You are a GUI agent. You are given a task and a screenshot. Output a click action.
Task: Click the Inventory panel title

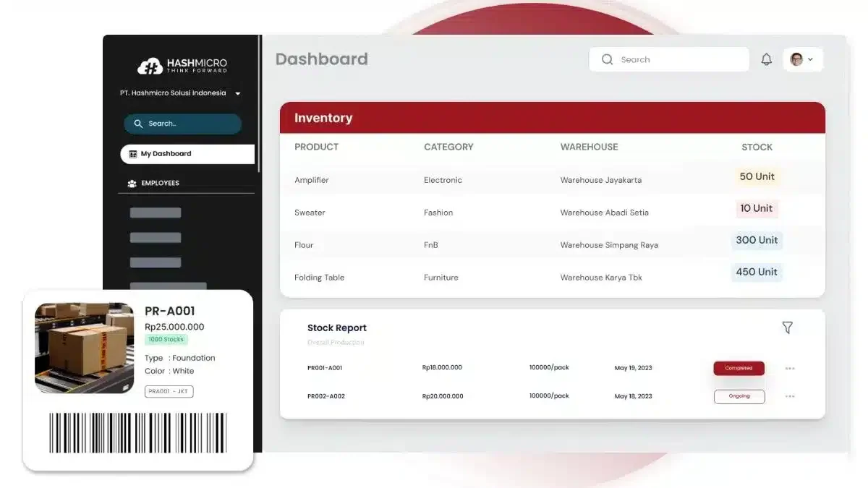point(323,118)
